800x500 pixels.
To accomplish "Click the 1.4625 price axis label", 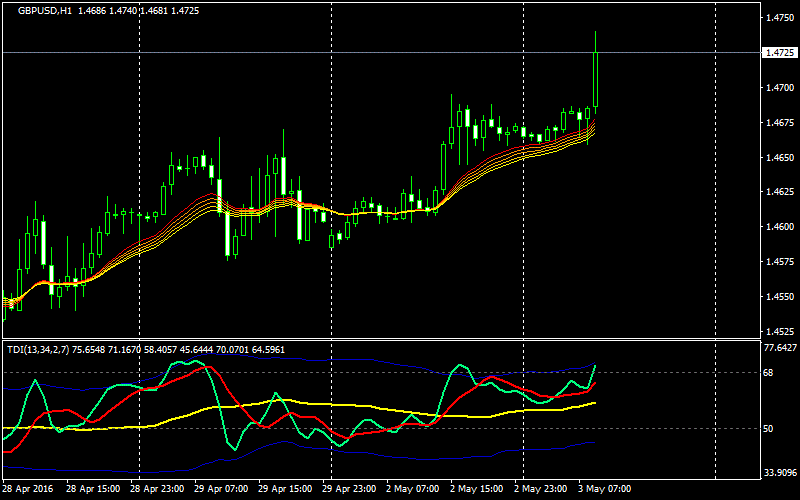I will pos(780,192).
